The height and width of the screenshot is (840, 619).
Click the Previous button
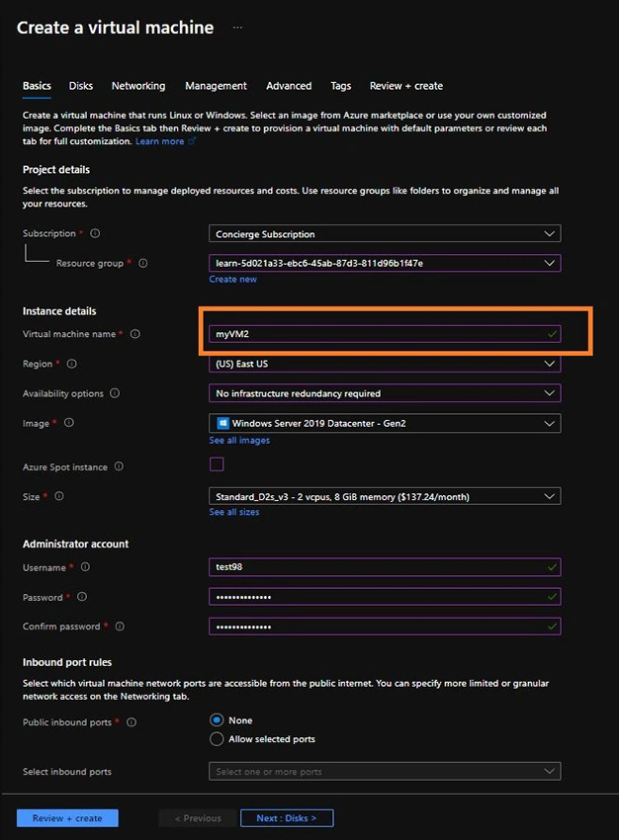coord(198,818)
